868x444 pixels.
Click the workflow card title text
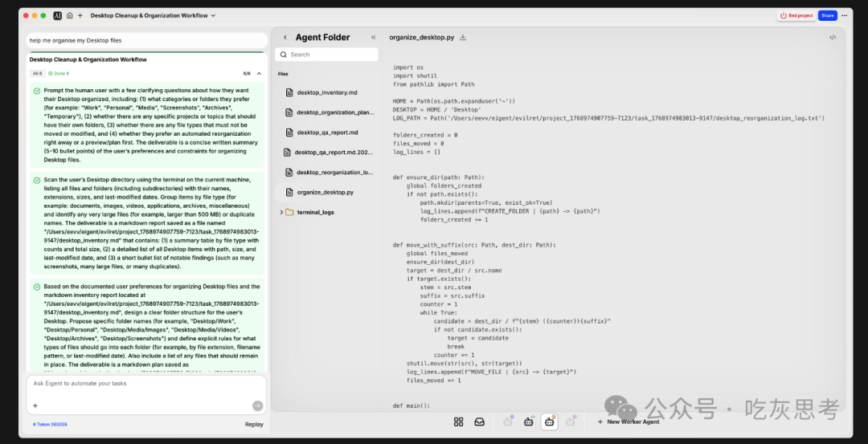[88, 59]
